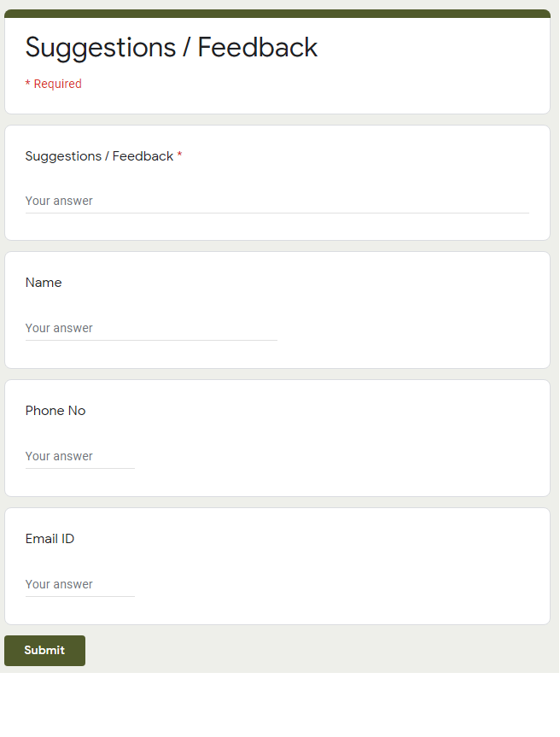Viewport: 560px width, 737px height.
Task: Click the Suggestions / Feedback answer field
Action: pyautogui.click(x=277, y=202)
